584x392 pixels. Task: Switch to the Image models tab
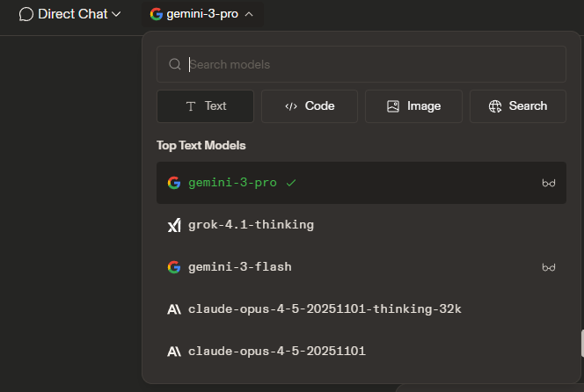tap(413, 106)
